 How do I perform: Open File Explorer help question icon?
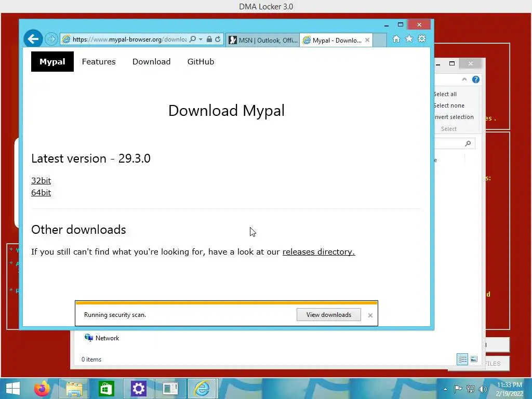tap(476, 79)
